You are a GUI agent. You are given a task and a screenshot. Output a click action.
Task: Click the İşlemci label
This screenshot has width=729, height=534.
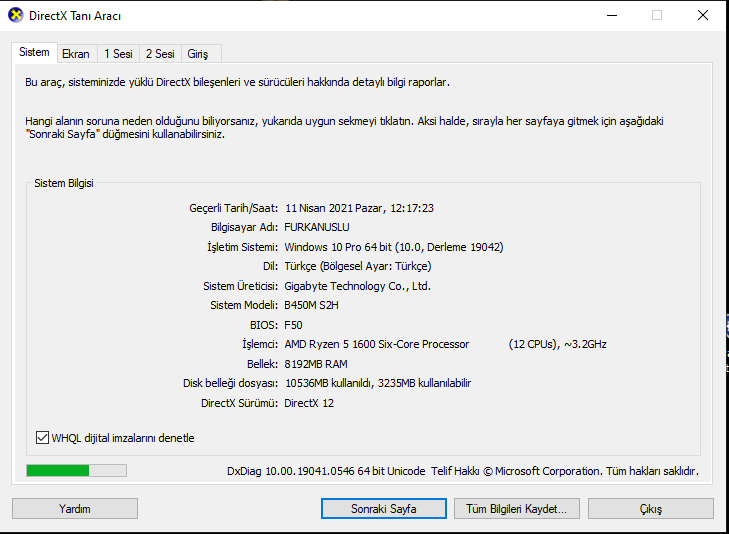[x=260, y=344]
